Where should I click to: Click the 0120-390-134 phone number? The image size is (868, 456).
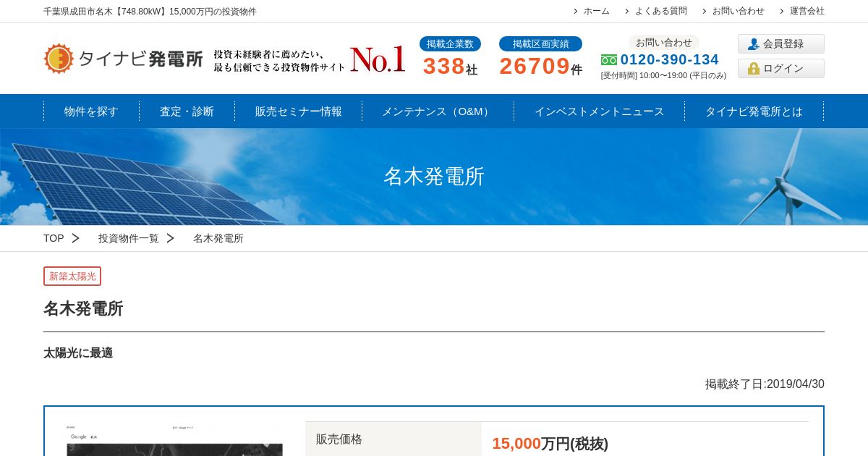click(x=670, y=60)
